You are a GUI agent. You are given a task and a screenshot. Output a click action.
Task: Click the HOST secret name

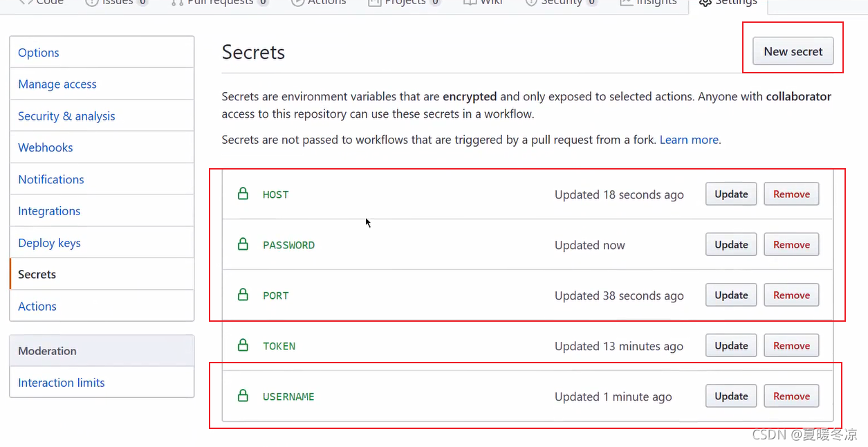coord(275,194)
